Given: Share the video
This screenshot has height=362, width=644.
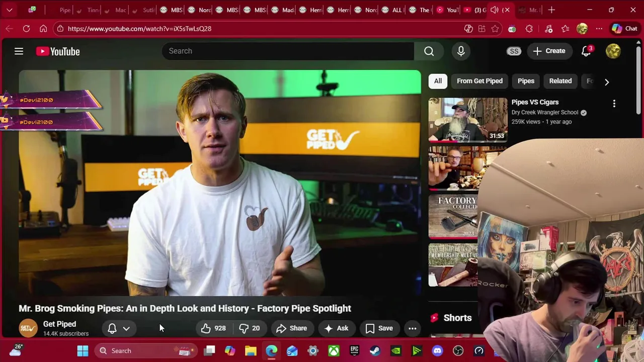Looking at the screenshot, I should [292, 328].
